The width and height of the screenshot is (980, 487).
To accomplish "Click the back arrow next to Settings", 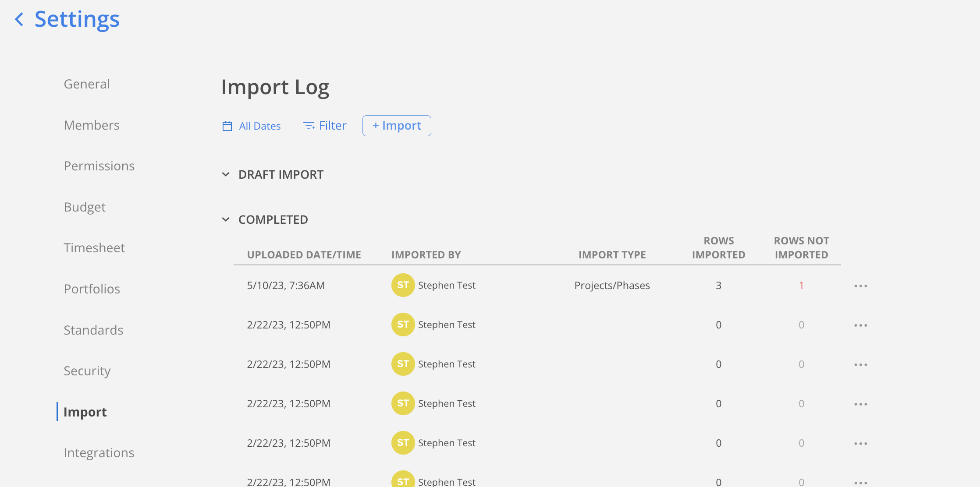I will (x=19, y=19).
